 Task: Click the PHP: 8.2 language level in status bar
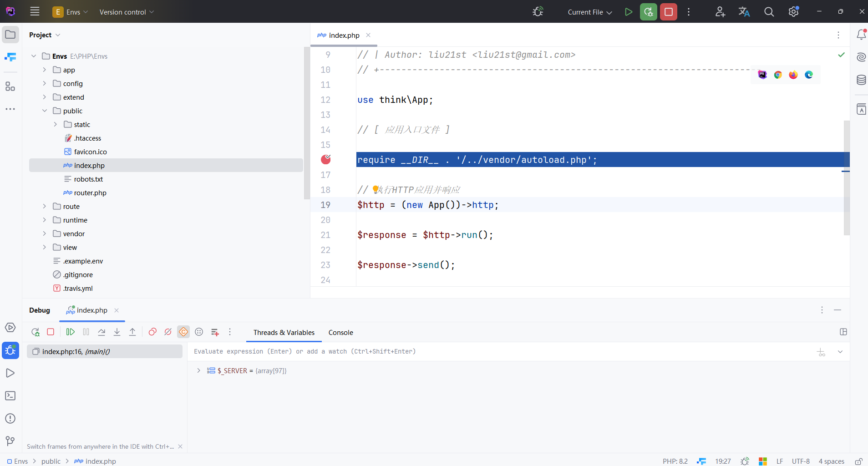point(675,461)
